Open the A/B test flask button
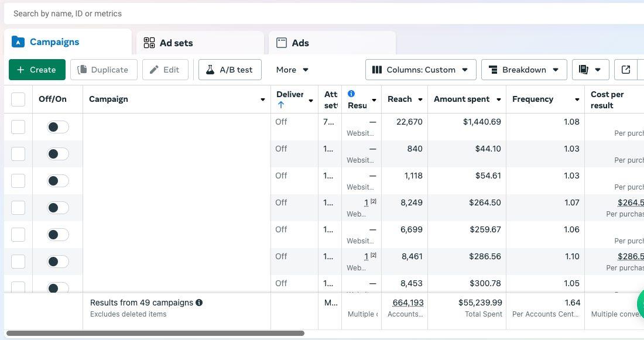This screenshot has height=340, width=644. pos(229,70)
